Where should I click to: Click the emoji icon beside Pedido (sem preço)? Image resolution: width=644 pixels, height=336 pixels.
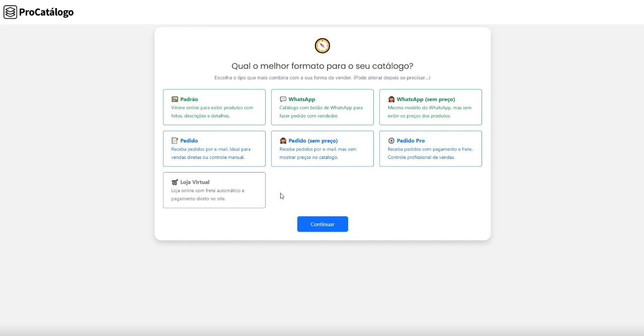pyautogui.click(x=283, y=141)
